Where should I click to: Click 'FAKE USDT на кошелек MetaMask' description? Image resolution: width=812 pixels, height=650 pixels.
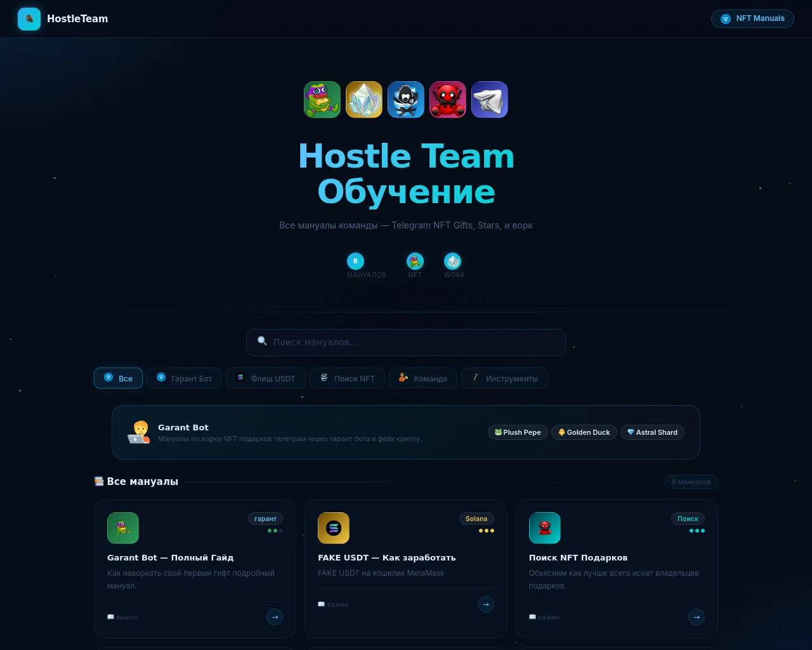381,573
